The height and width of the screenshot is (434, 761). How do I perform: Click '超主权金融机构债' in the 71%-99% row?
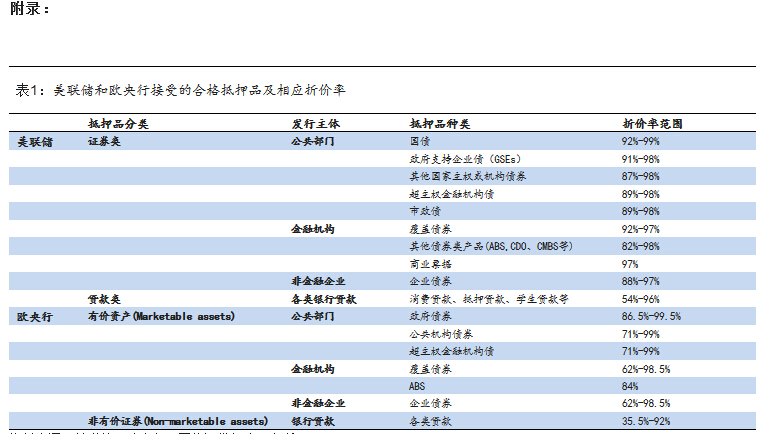[x=452, y=351]
